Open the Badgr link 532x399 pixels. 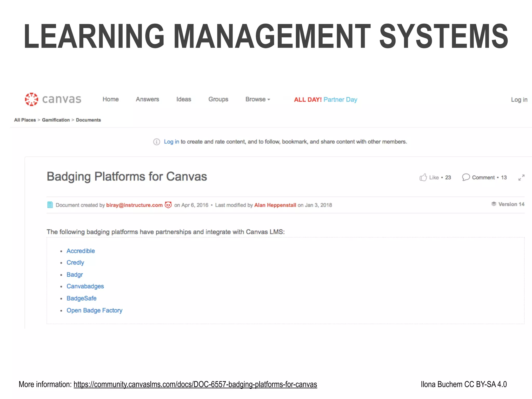(75, 275)
